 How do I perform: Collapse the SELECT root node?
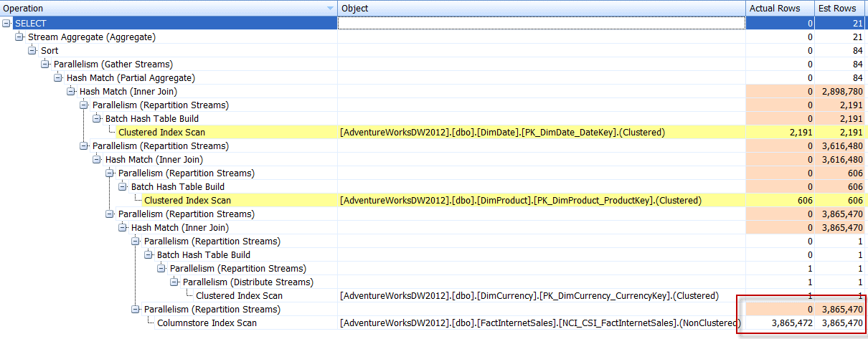(6, 23)
